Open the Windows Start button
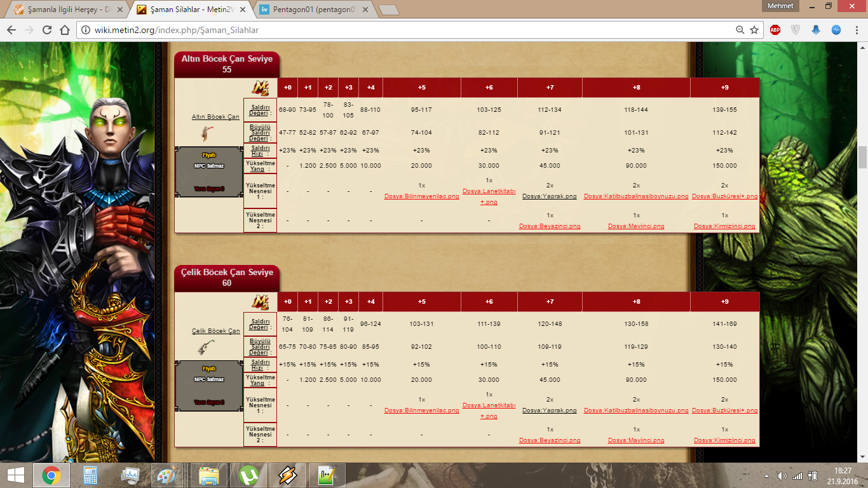The height and width of the screenshot is (488, 868). pyautogui.click(x=16, y=475)
